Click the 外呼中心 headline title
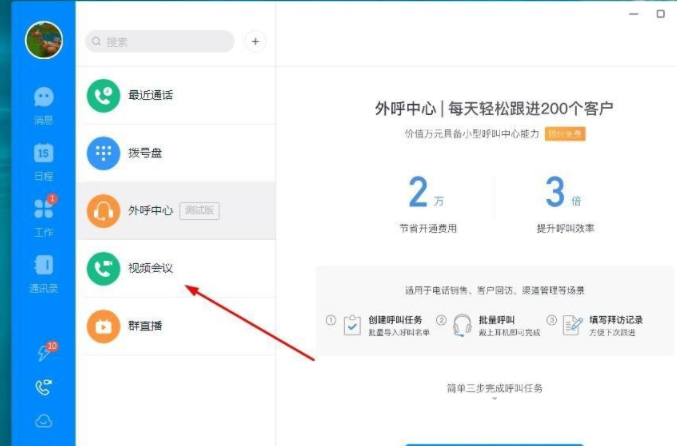 pos(494,108)
